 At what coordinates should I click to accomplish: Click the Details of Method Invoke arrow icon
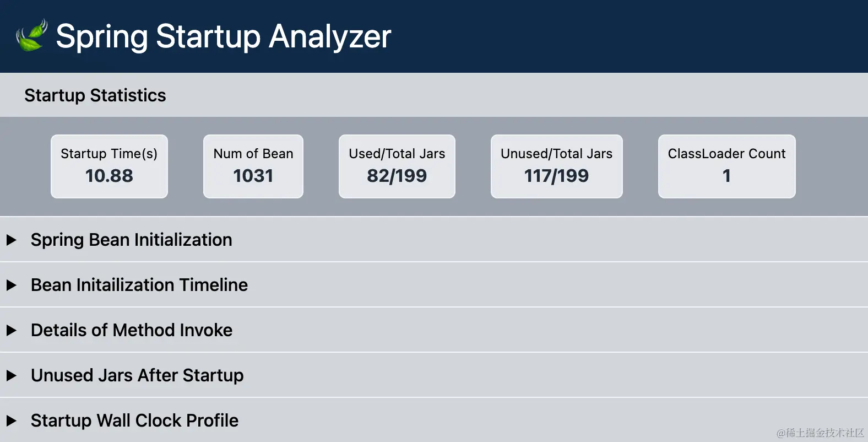click(12, 330)
